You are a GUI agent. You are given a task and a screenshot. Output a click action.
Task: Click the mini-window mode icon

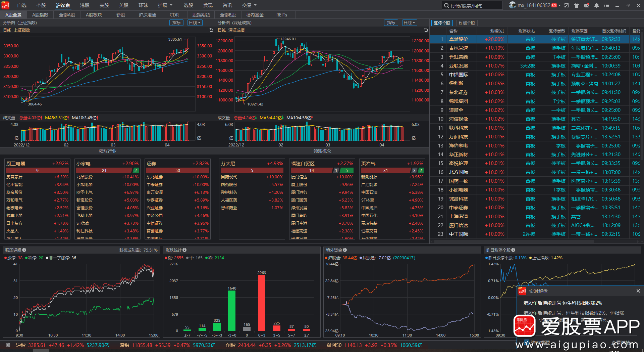(567, 5)
